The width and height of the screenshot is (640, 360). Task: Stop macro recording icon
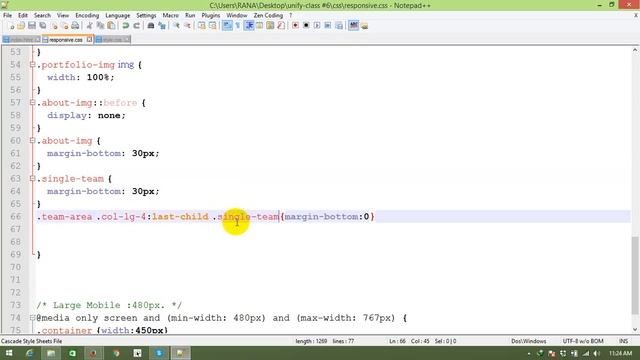pyautogui.click(x=306, y=26)
